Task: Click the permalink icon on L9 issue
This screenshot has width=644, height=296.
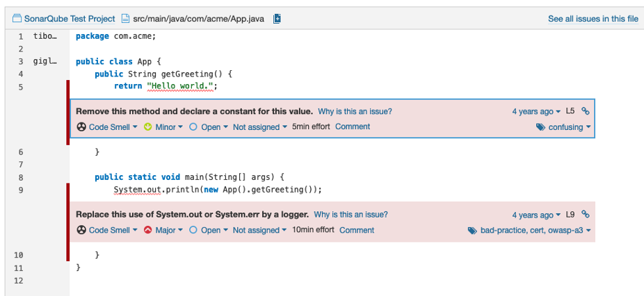Action: (586, 214)
